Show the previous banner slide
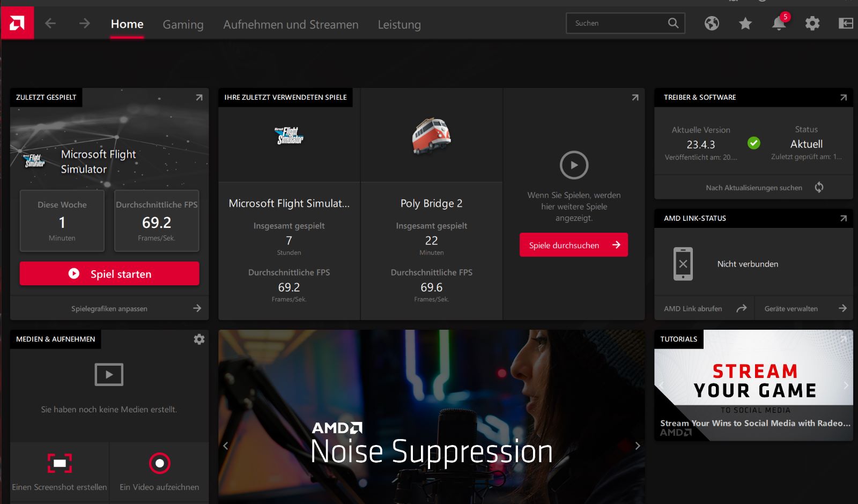 226,446
